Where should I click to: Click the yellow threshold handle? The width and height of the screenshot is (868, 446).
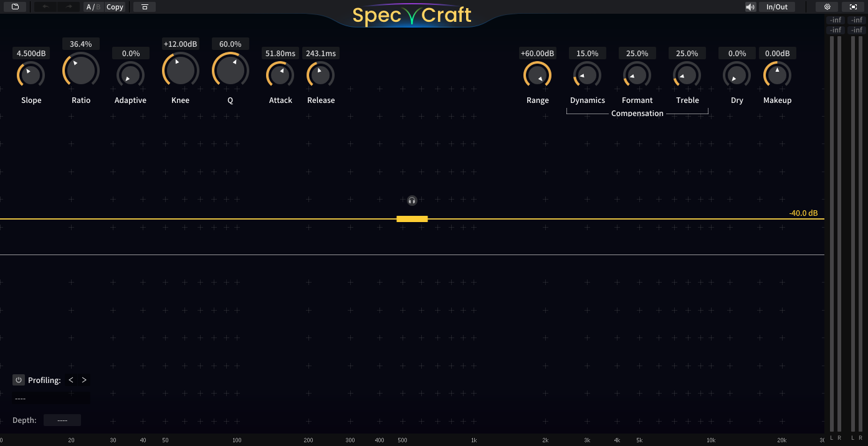[x=412, y=219]
